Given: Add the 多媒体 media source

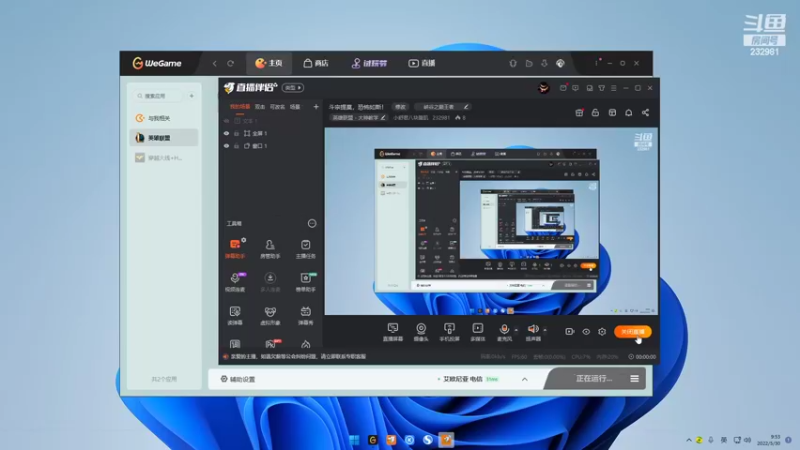Looking at the screenshot, I should 478,332.
